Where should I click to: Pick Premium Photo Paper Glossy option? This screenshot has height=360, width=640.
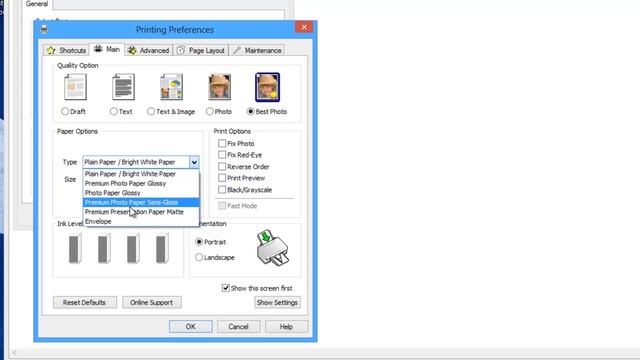pyautogui.click(x=141, y=183)
